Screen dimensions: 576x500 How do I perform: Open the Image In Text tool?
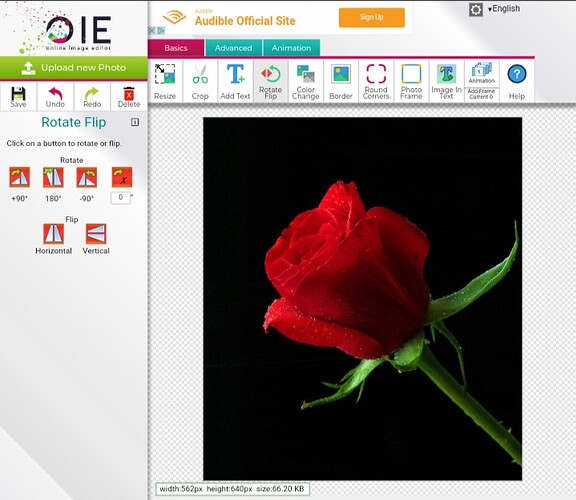(446, 81)
